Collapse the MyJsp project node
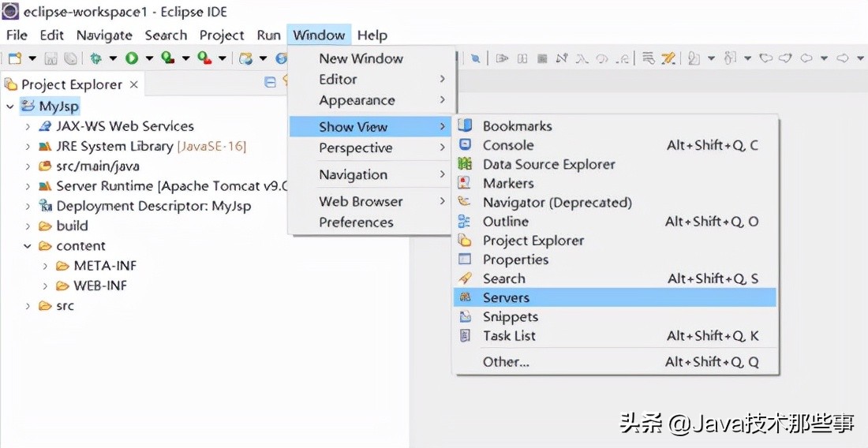The image size is (868, 448). click(x=10, y=106)
